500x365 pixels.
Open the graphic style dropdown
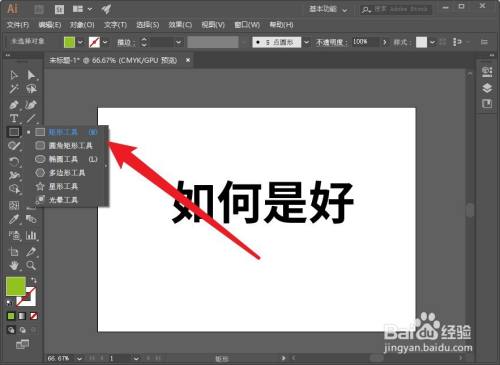coord(432,42)
